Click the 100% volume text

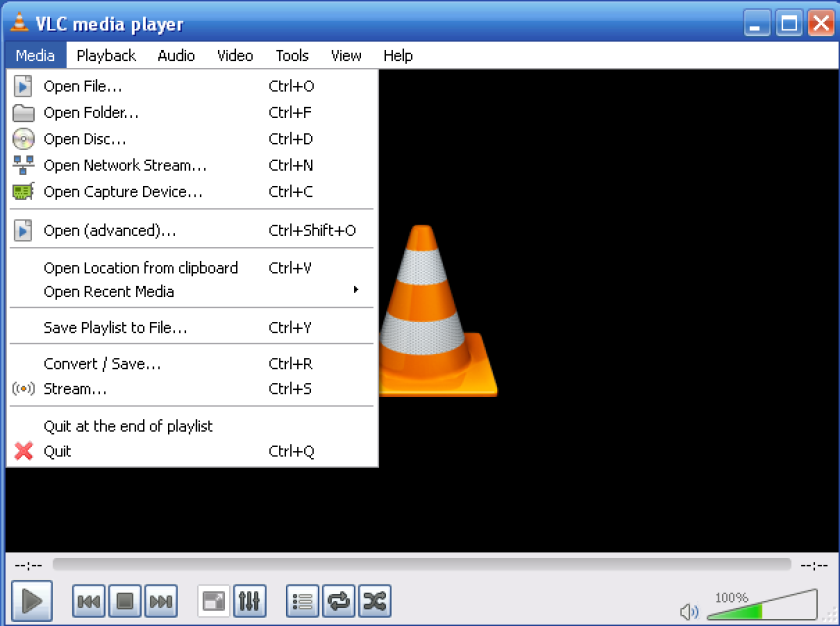tap(732, 598)
